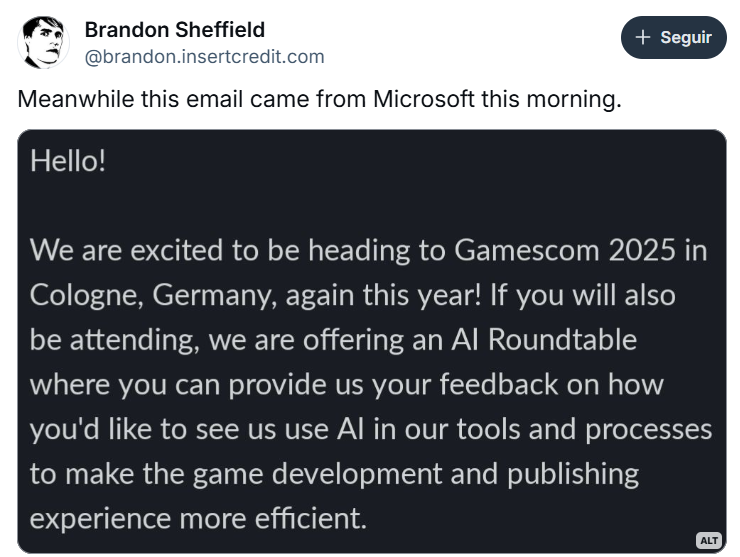The height and width of the screenshot is (557, 740).
Task: Click the "Hello!" greeting in the email image
Action: 68,161
